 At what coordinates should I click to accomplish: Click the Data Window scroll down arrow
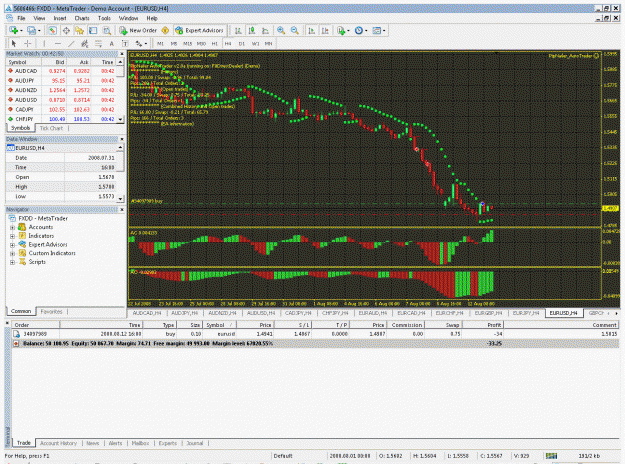pos(120,198)
